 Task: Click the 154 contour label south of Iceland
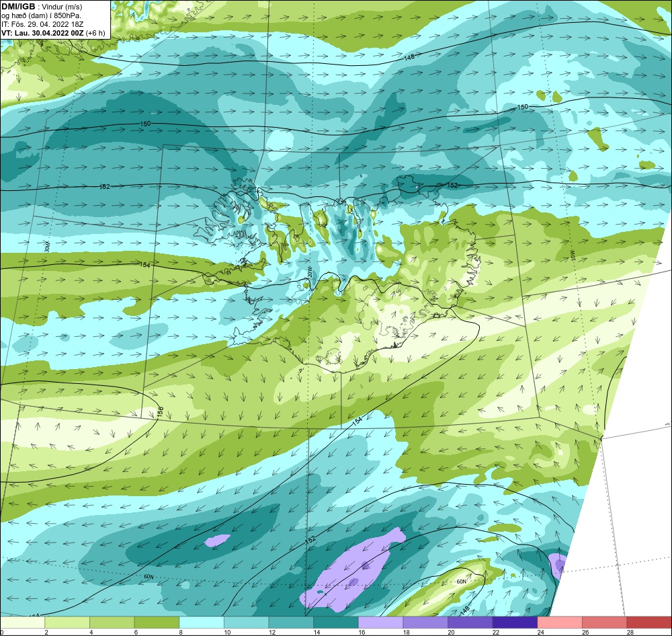[x=357, y=422]
